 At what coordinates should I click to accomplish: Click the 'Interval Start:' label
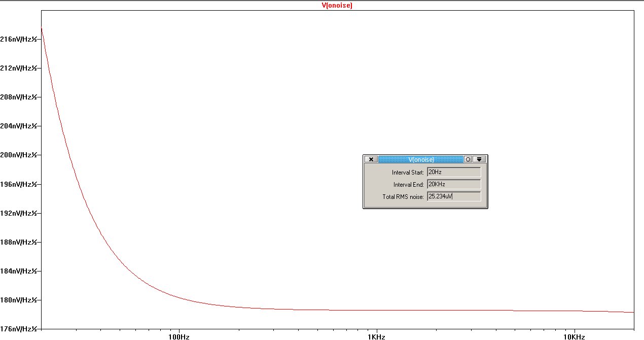(408, 173)
